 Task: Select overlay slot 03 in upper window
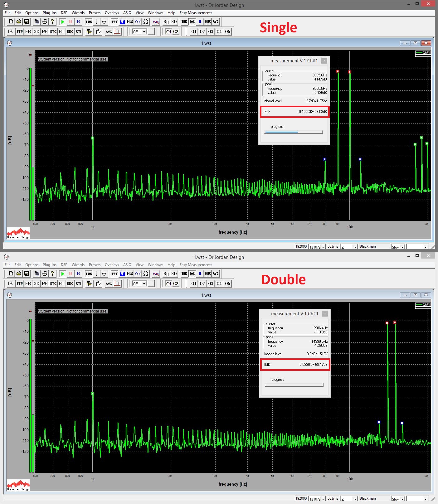coord(211,31)
